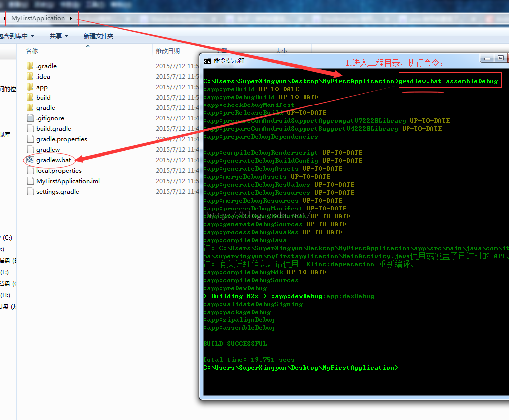Click the Total time: 19.751 secs line
This screenshot has height=420, width=509.
click(249, 360)
